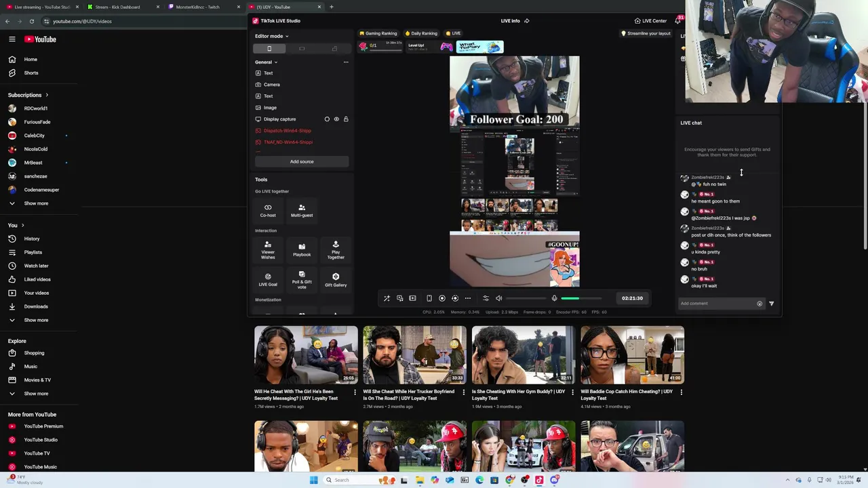Open the LIVE Center button
This screenshot has width=868, height=488.
[x=650, y=21]
